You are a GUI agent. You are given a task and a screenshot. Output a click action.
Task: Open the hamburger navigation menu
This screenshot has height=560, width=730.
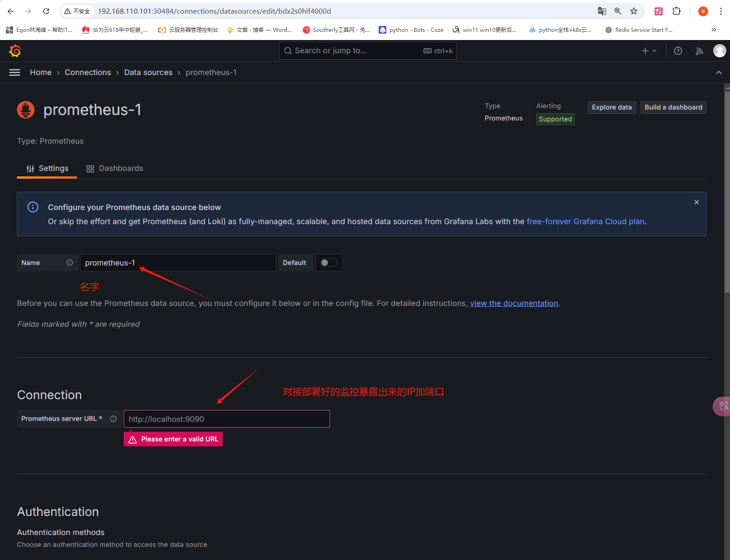coord(15,72)
